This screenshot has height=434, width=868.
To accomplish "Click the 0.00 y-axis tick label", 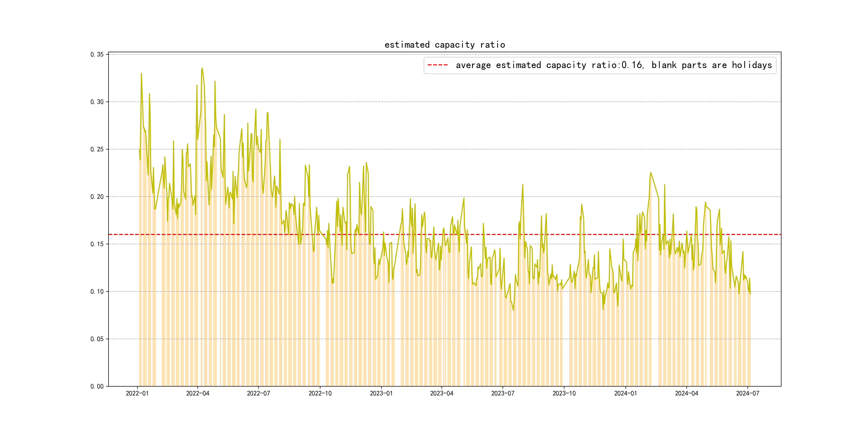I will pyautogui.click(x=97, y=387).
